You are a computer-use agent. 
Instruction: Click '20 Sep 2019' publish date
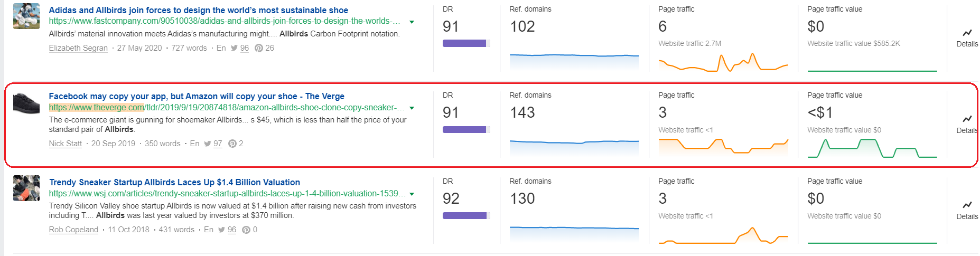(x=113, y=144)
